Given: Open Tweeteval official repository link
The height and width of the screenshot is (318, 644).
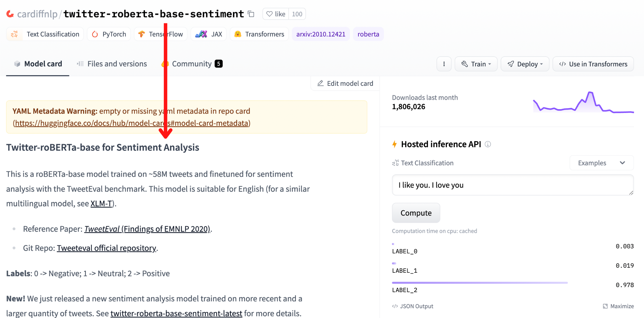Looking at the screenshot, I should pos(107,248).
